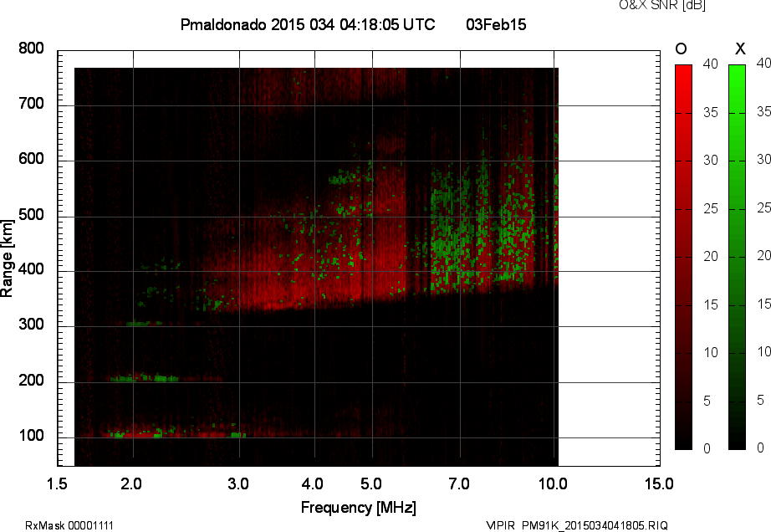Click the 10 dB label on the O color bar

point(711,352)
